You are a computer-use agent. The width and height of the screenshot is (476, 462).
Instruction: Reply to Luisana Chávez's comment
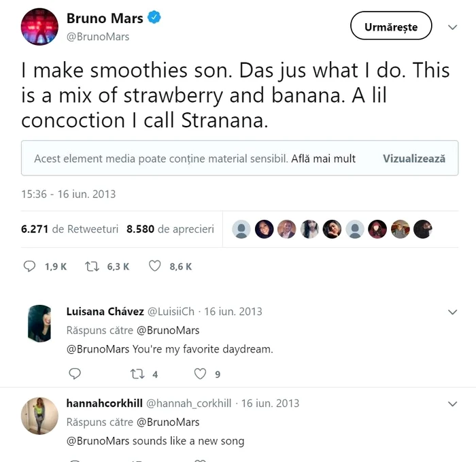click(75, 373)
